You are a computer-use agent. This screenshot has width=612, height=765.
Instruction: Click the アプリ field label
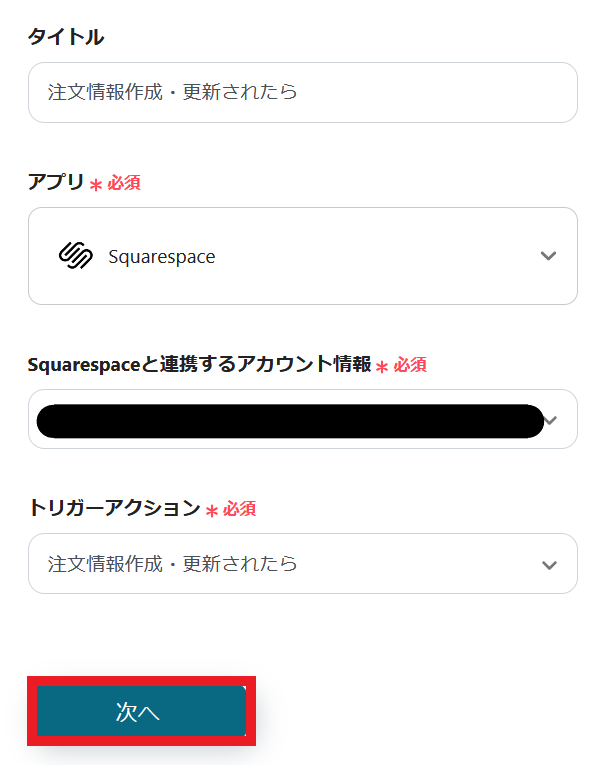(55, 182)
